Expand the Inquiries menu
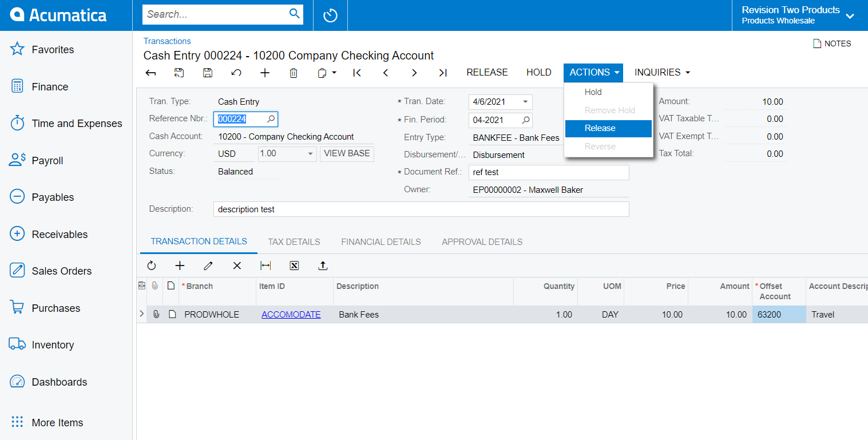The height and width of the screenshot is (440, 868). [x=663, y=73]
